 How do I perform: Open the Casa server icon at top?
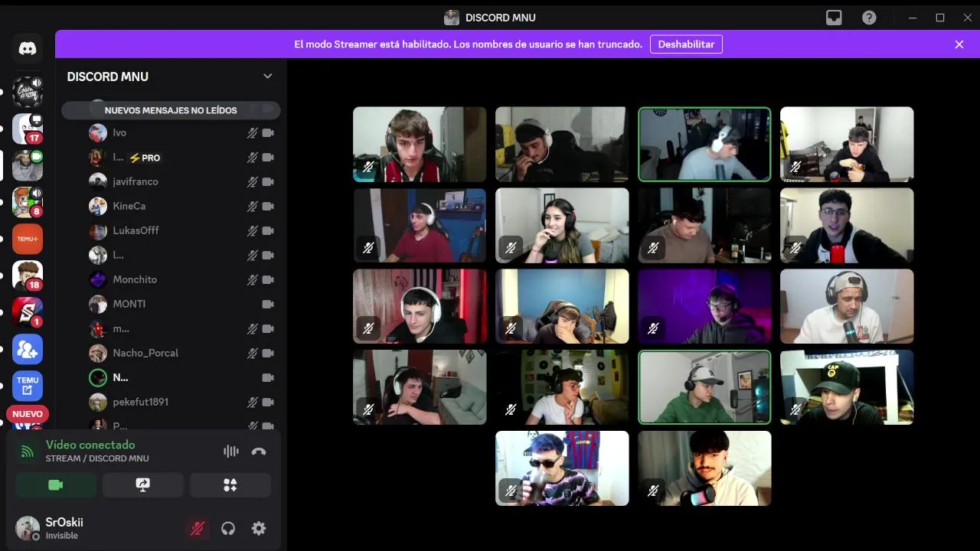(x=28, y=92)
